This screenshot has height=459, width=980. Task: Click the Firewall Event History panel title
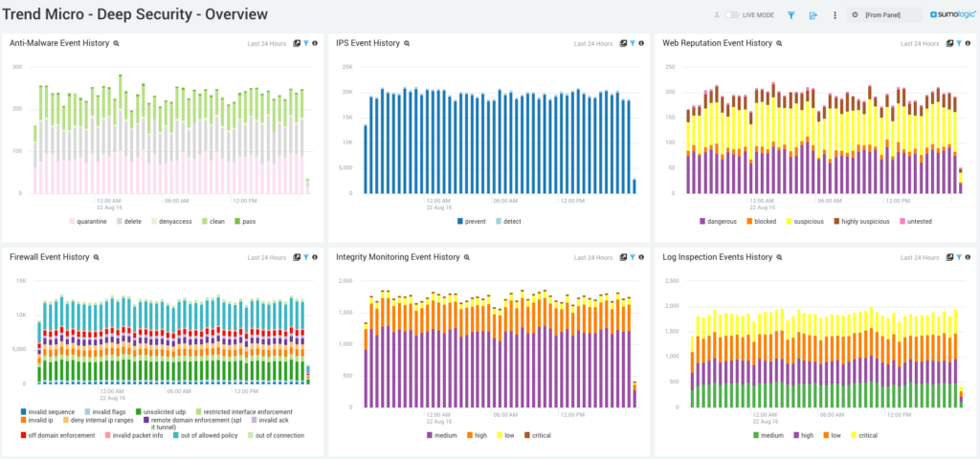click(50, 256)
